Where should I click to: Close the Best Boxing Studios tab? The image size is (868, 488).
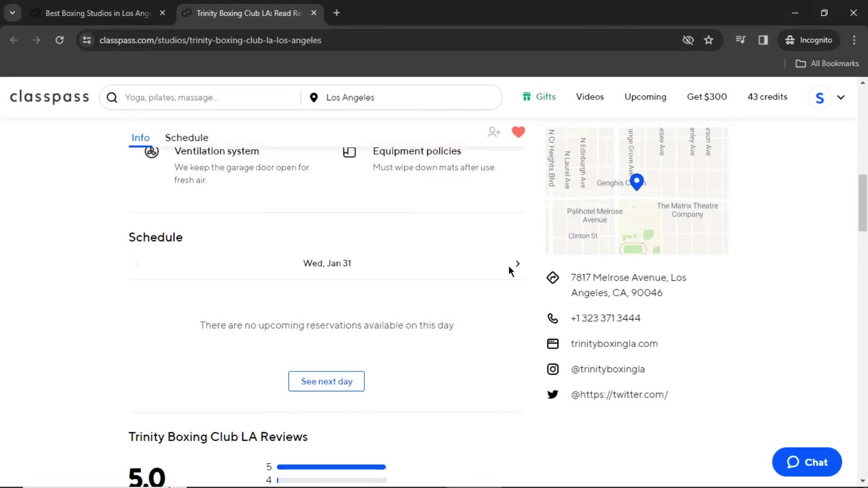coord(162,13)
